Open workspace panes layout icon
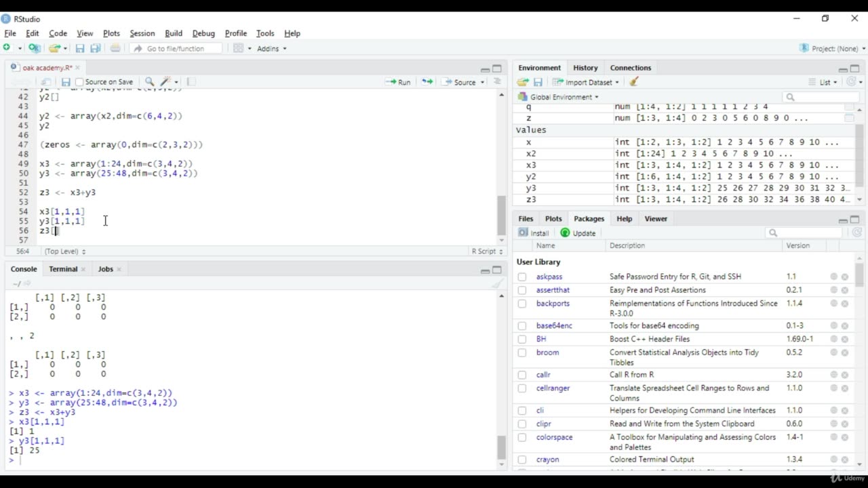The height and width of the screenshot is (488, 868). click(x=238, y=48)
